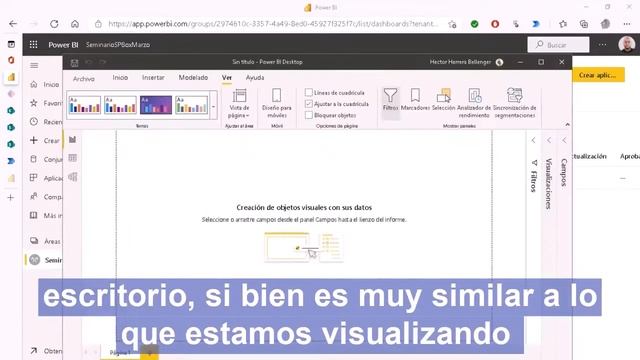Screen dimensions: 640x360
Task: Switch to the Inicio ribbon tab
Action: (x=120, y=78)
